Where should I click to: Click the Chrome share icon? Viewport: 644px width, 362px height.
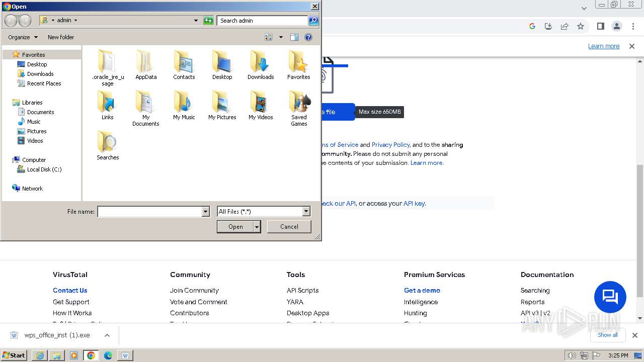coord(565,26)
